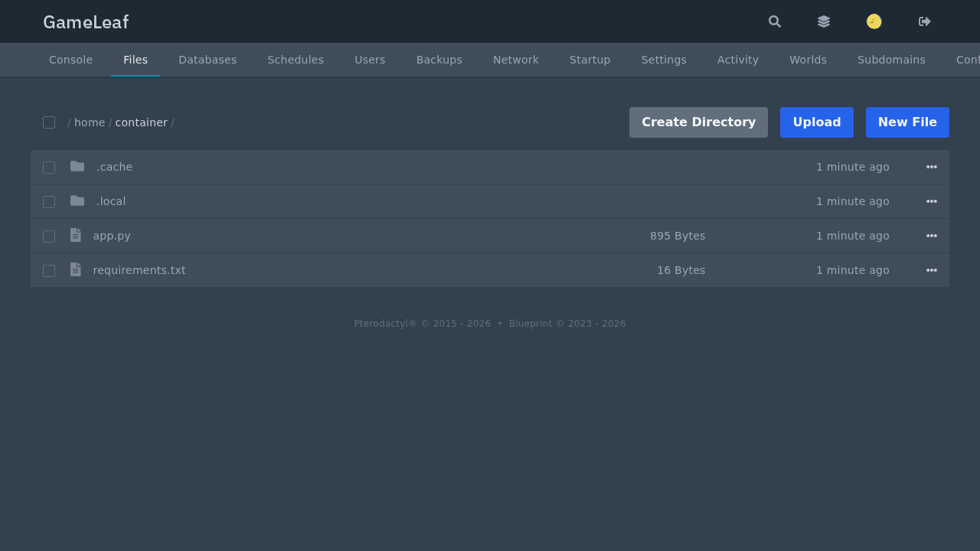Open the requirements.txt file name
The width and height of the screenshot is (980, 551).
(x=139, y=270)
